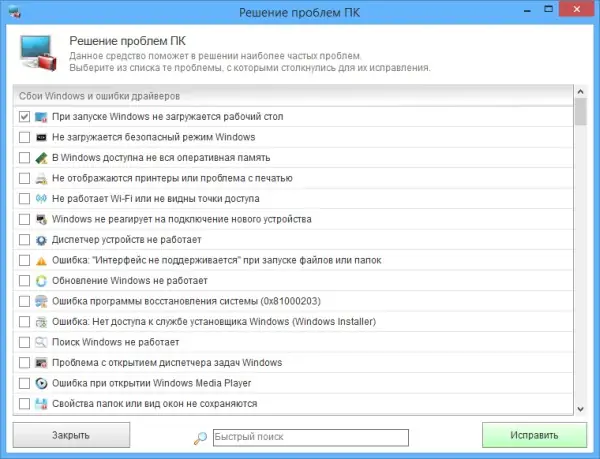Click the printer icon beside 'Не отображаются принтеры'
The image size is (600, 459).
click(x=41, y=178)
